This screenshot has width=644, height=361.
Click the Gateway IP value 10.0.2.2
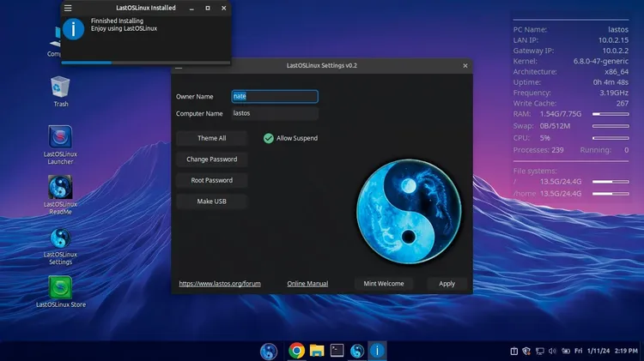(x=616, y=51)
